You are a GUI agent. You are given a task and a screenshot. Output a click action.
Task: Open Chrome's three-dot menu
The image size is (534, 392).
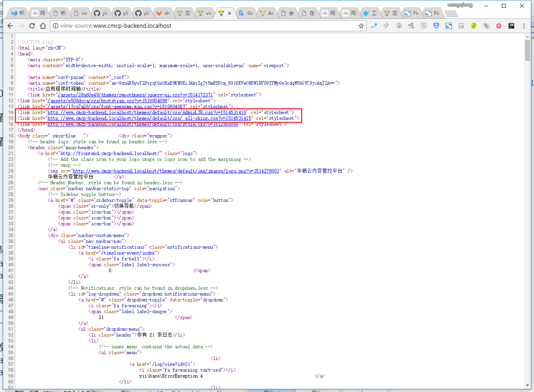pos(524,26)
